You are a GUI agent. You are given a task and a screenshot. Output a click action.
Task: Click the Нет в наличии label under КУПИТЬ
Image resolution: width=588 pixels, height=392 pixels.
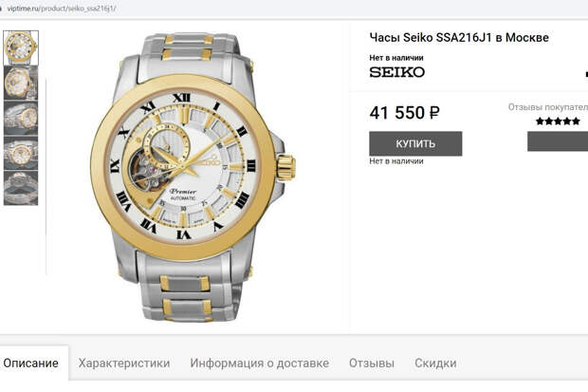point(396,161)
